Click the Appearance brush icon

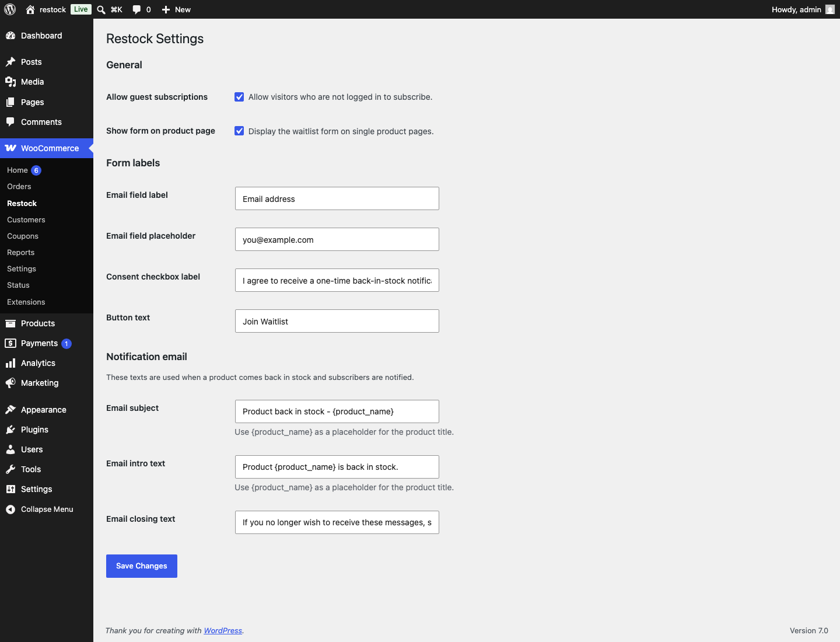click(10, 410)
